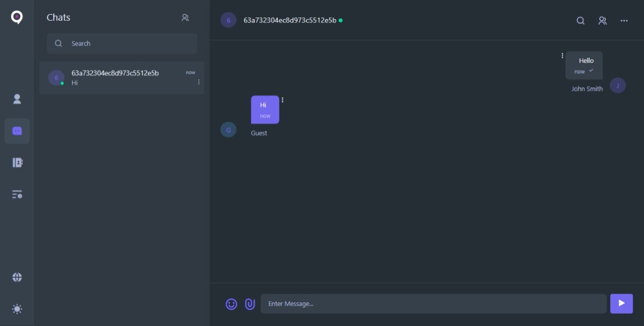Change the language via the globe icon
The width and height of the screenshot is (644, 326).
tap(17, 276)
